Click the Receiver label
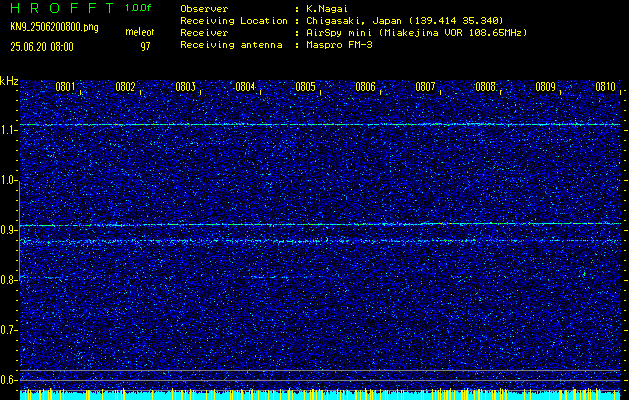629x400 pixels. point(204,32)
